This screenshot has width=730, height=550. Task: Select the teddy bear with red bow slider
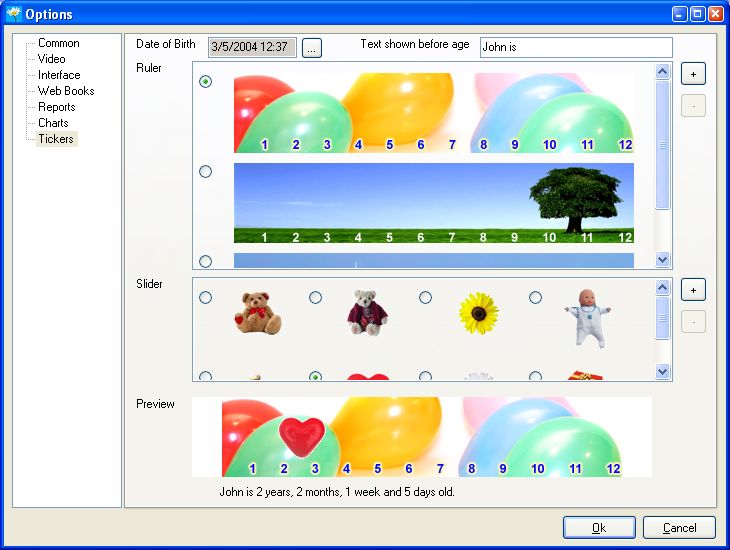[x=257, y=313]
